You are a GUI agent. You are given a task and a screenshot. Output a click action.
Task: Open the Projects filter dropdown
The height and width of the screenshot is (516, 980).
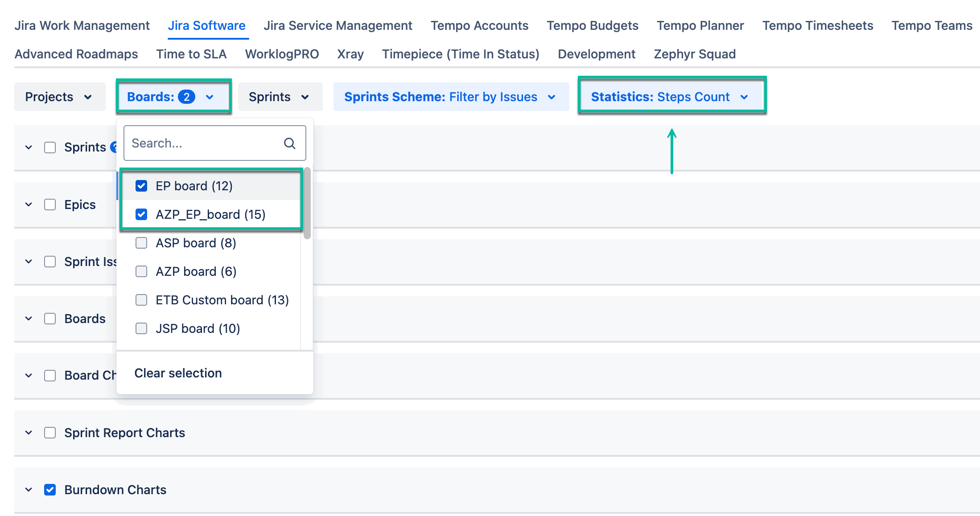pos(59,97)
